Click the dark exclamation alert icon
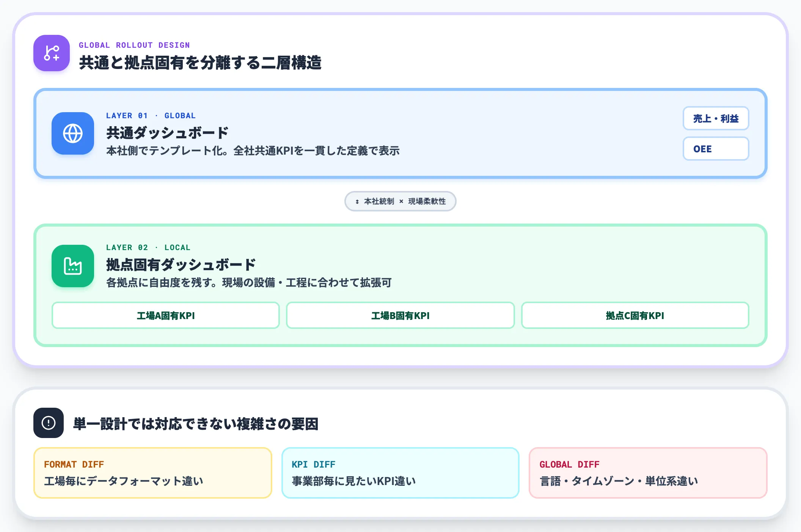This screenshot has width=801, height=532. pyautogui.click(x=49, y=423)
